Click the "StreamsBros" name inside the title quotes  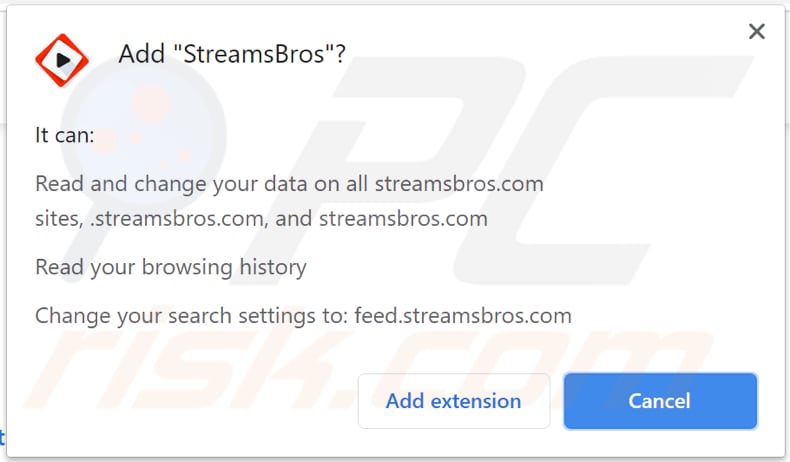point(254,54)
